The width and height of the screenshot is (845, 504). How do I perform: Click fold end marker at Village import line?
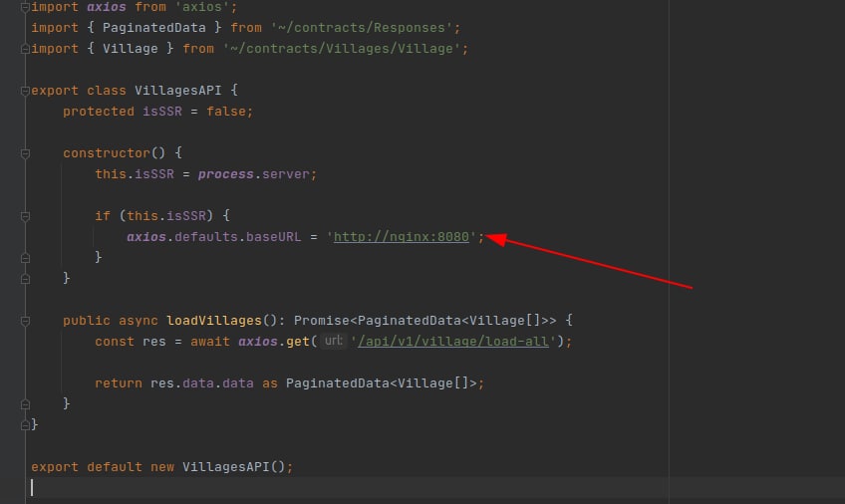coord(25,49)
